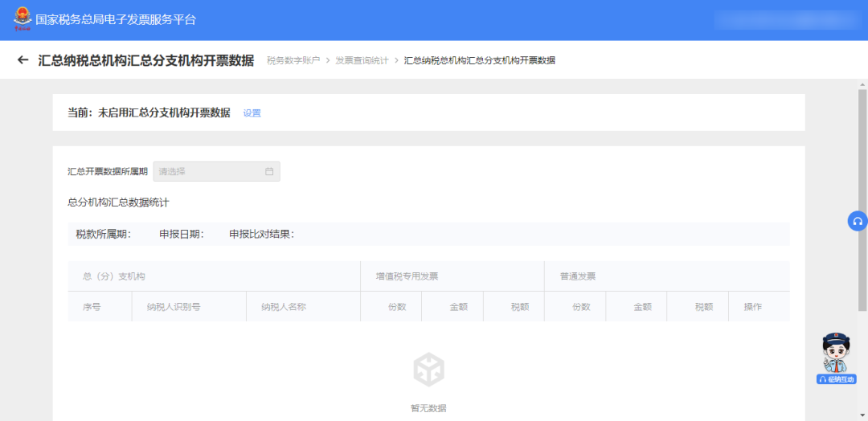Click the vertical scrollbar thumb
The width and height of the screenshot is (868, 421).
pyautogui.click(x=862, y=199)
